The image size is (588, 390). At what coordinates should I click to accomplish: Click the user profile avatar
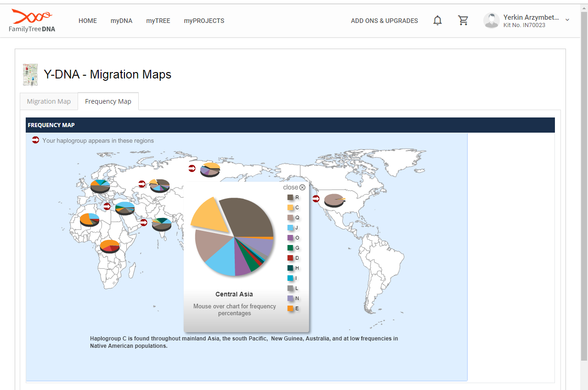(x=492, y=21)
